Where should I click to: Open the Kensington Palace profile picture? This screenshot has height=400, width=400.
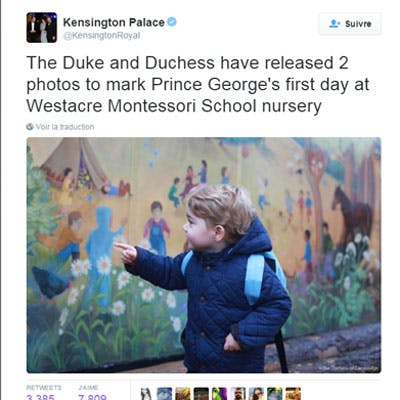pyautogui.click(x=42, y=27)
